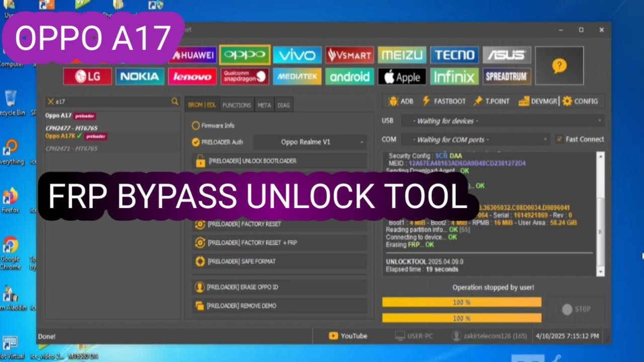644x362 pixels.
Task: Toggle the Fast Connect checkbox
Action: click(x=579, y=139)
